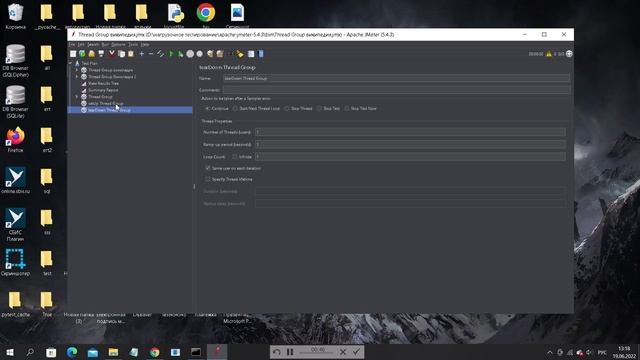Open the File menu
Viewport: 640px width, 360px height.
[72, 44]
